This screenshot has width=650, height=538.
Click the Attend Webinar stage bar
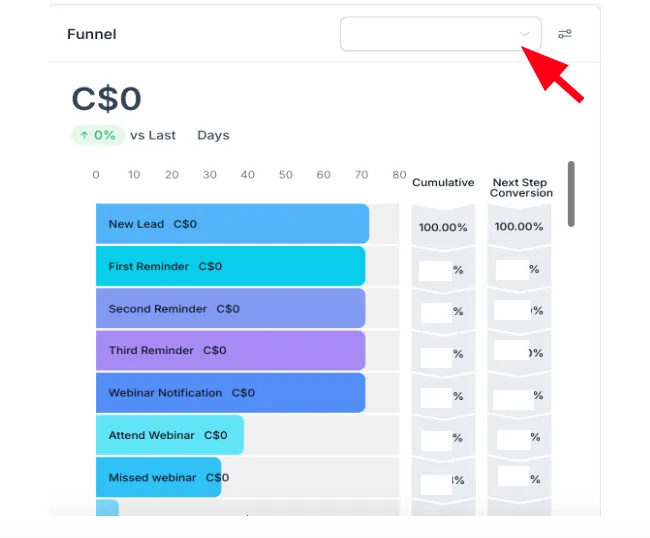(x=170, y=435)
